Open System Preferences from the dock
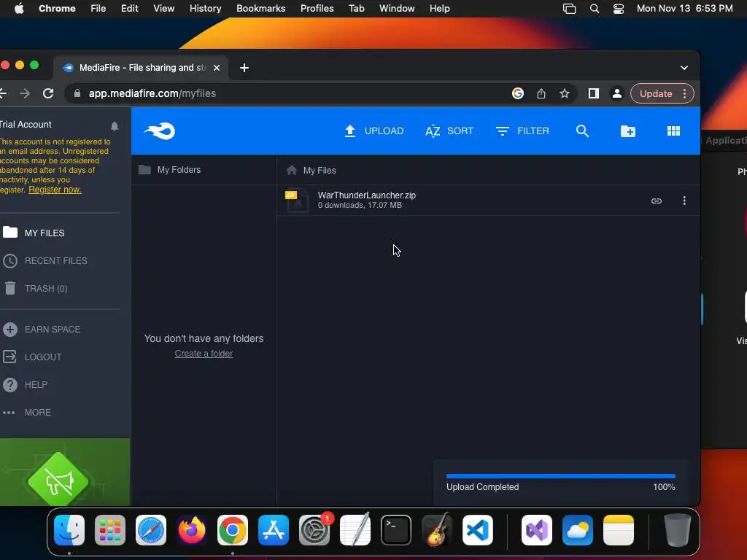747x560 pixels. [x=314, y=530]
